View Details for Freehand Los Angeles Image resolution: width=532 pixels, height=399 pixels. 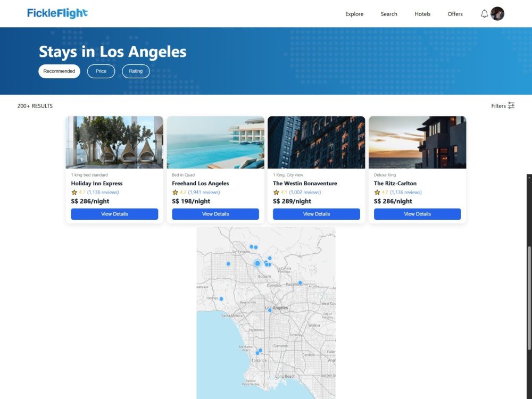(215, 214)
